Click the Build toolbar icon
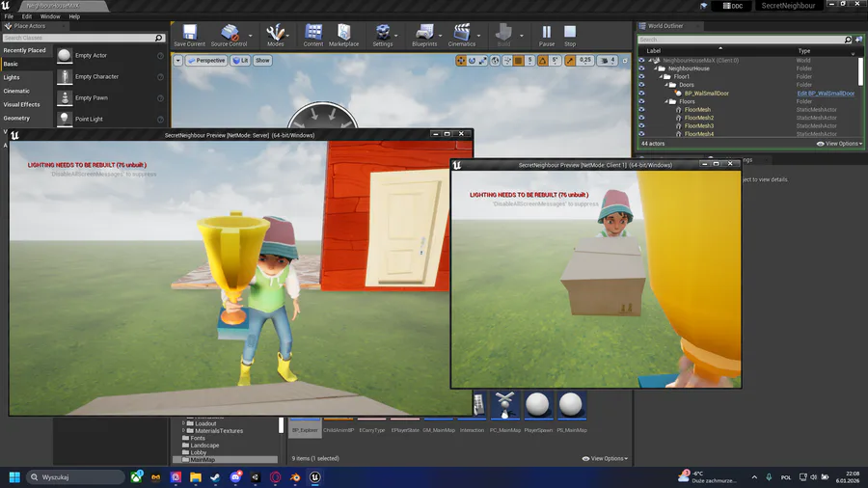Screen dimensions: 868x488 point(503,36)
